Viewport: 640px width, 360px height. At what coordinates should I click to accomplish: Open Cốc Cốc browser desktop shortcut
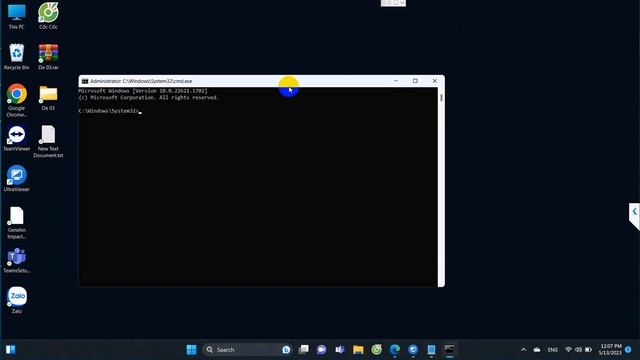coord(48,16)
